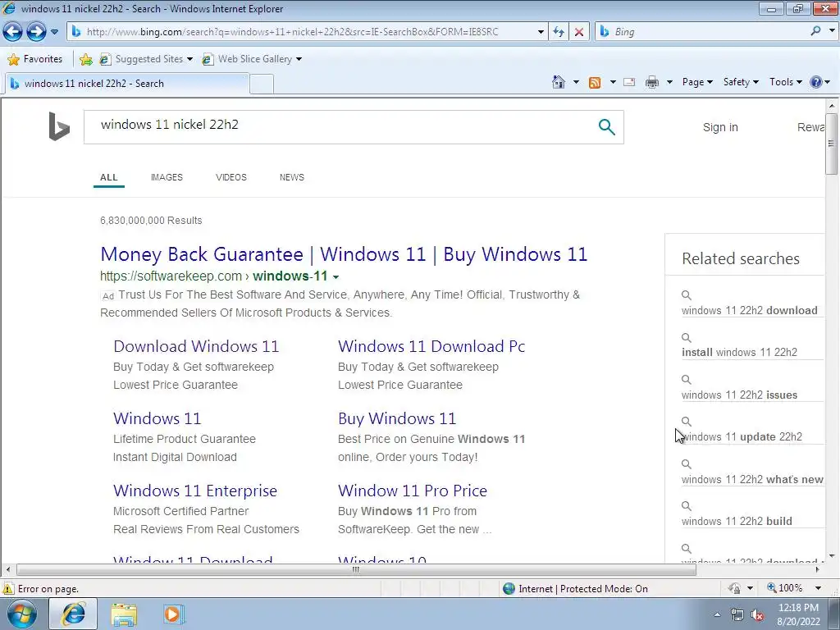The width and height of the screenshot is (840, 630).
Task: Click the vertical scrollbar down arrow
Action: tap(832, 556)
